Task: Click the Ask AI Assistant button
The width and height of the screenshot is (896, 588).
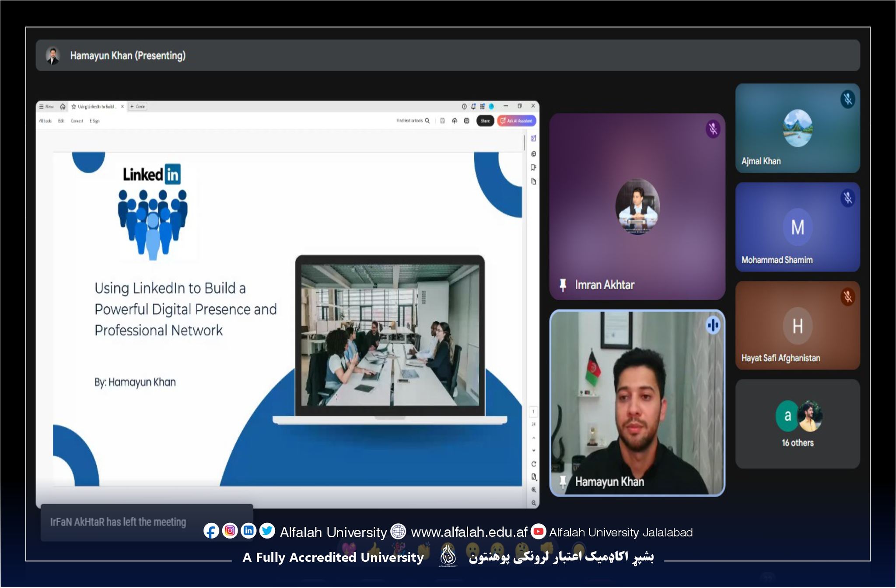Action: [x=517, y=121]
